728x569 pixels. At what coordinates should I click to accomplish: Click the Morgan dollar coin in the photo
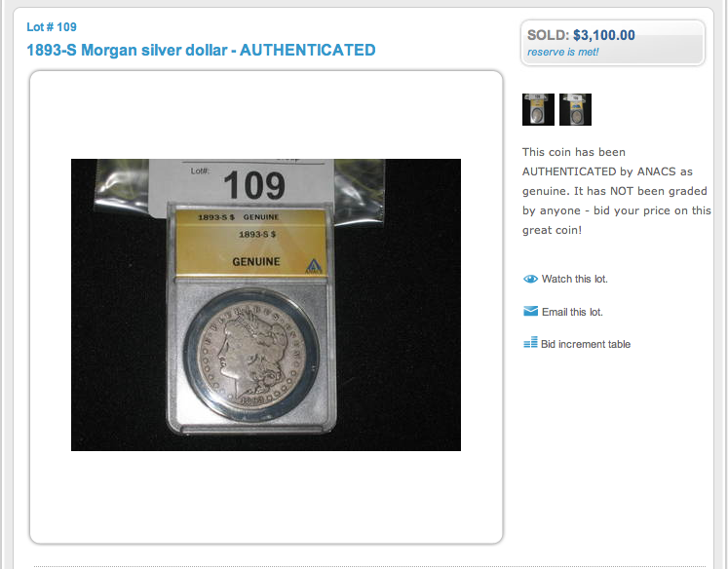point(251,355)
